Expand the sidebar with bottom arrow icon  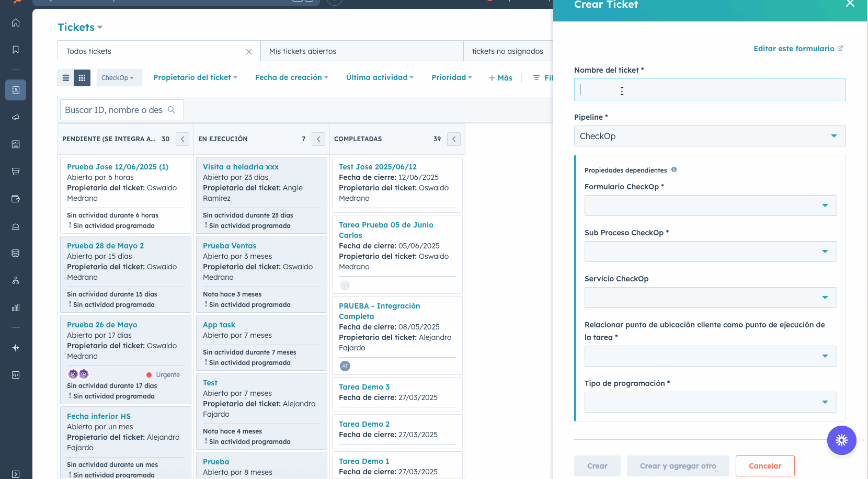(16, 474)
